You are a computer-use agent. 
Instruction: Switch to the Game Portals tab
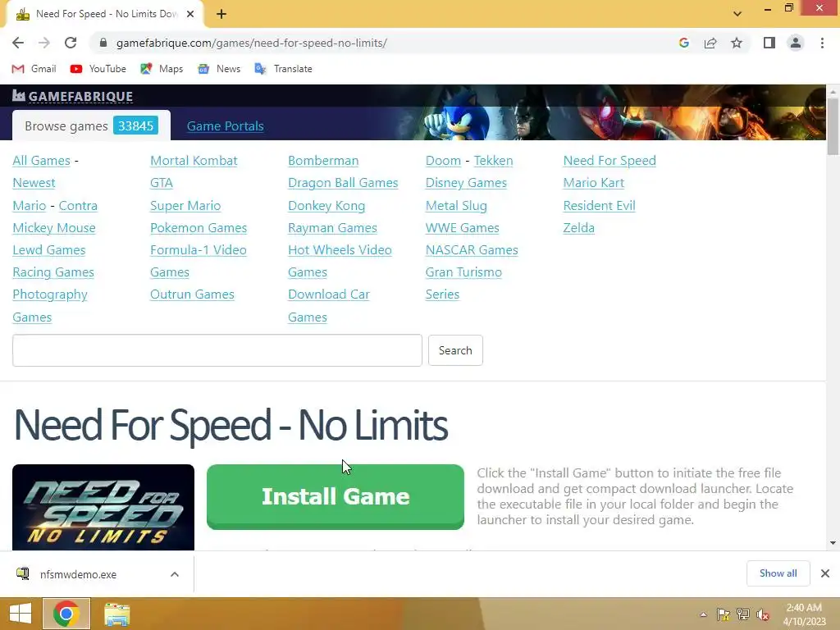point(225,126)
